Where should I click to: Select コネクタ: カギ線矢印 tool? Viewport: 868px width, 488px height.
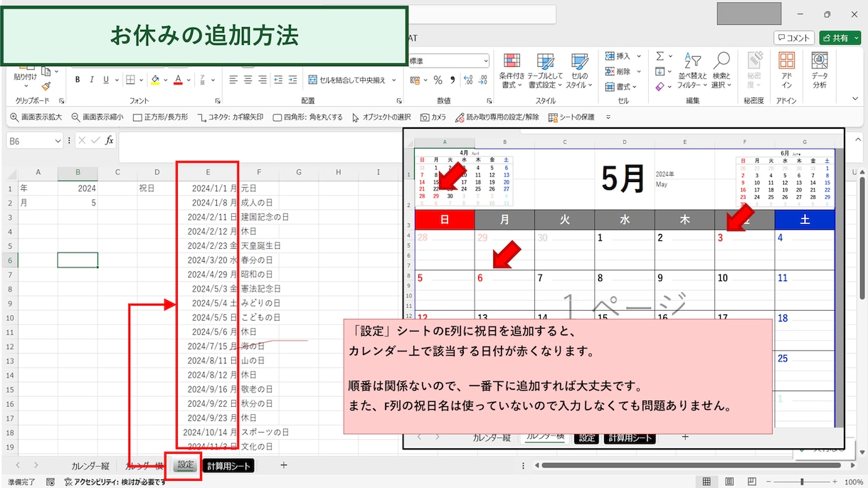click(x=231, y=117)
